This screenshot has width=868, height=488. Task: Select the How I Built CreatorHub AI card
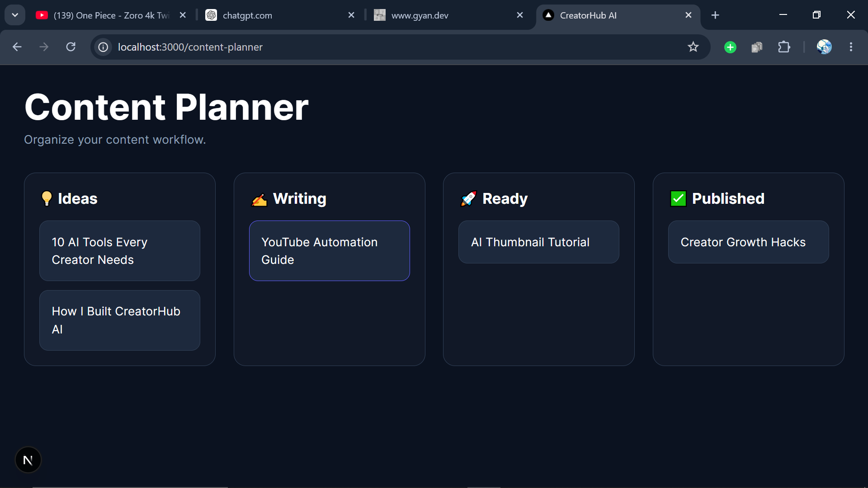click(x=120, y=320)
